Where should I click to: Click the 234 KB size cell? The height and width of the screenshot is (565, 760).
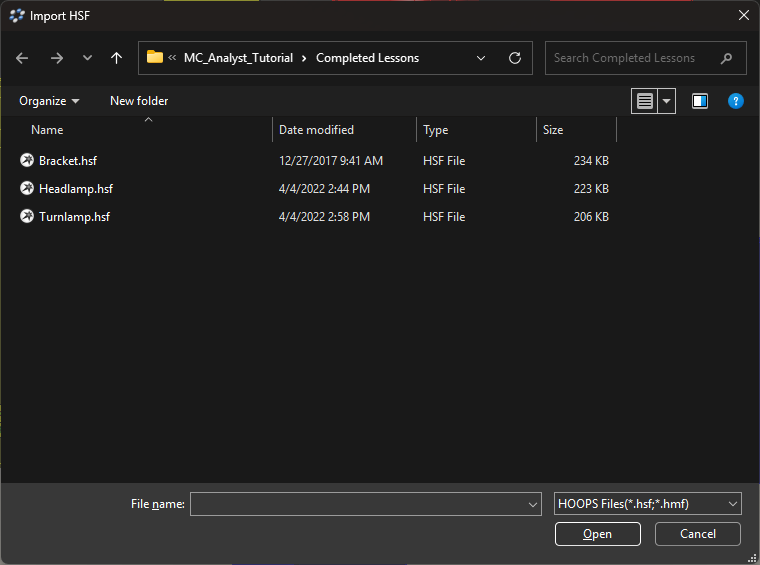point(591,161)
